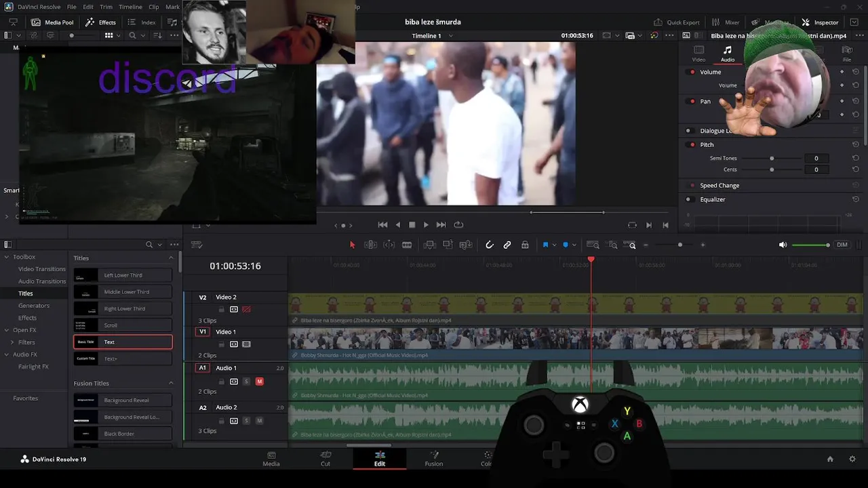Viewport: 868px width, 488px height.
Task: Select the Blade Edit Mode tool
Action: pyautogui.click(x=407, y=245)
